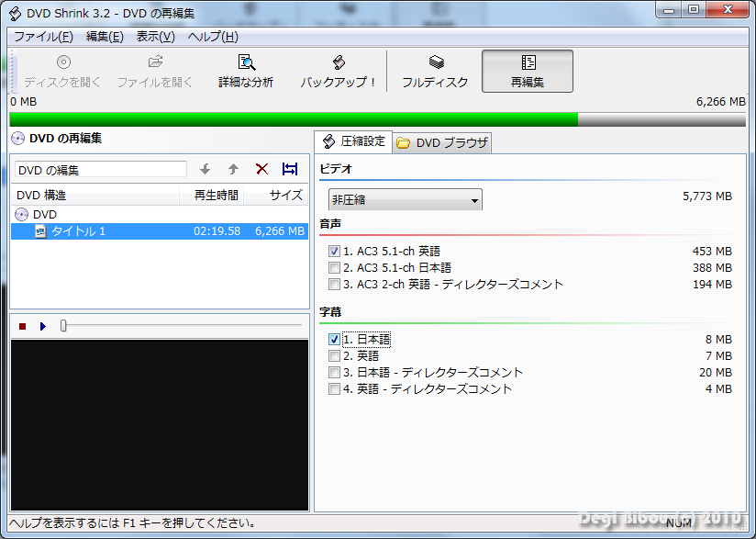Click the 字幕 section heading
This screenshot has height=539, width=756.
pos(330,311)
